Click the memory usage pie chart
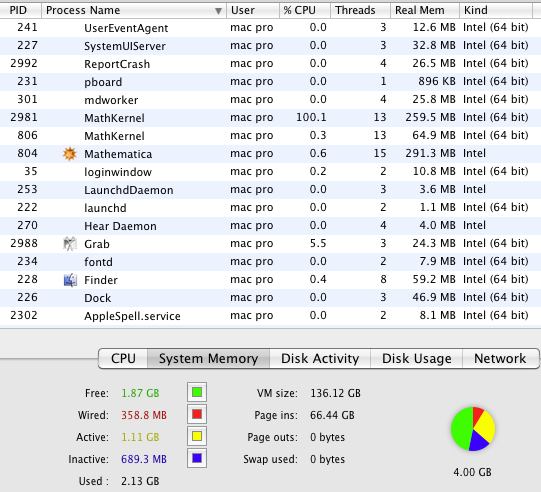Viewport: 541px width, 492px height. point(473,429)
